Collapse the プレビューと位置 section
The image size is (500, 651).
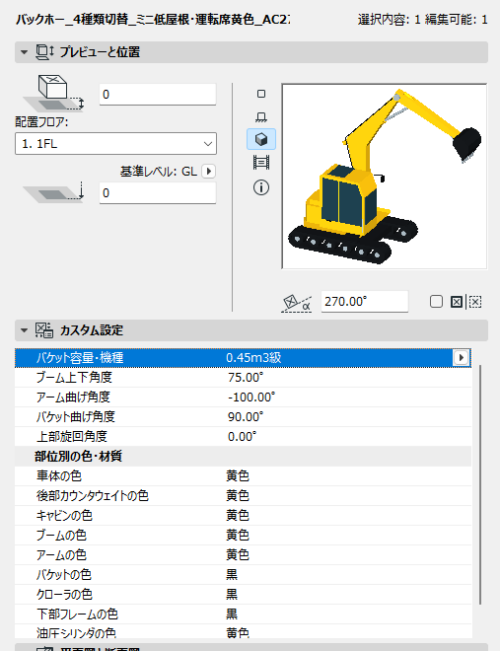point(24,52)
